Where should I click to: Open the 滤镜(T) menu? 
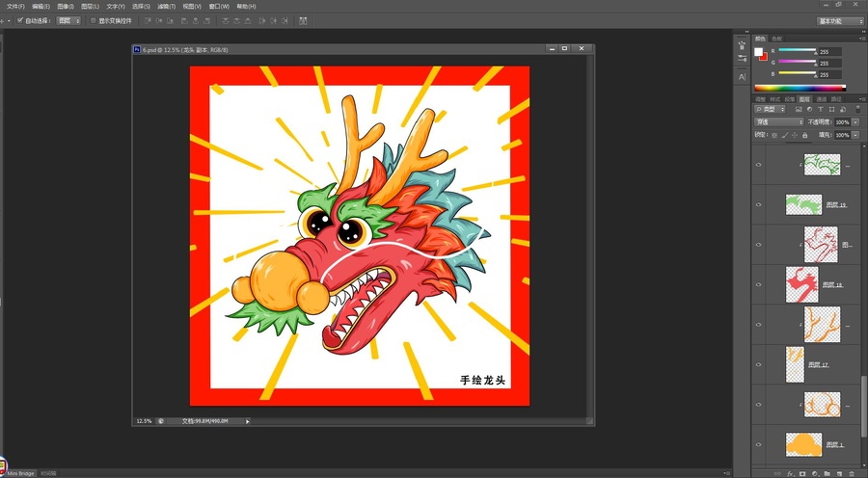[166, 7]
